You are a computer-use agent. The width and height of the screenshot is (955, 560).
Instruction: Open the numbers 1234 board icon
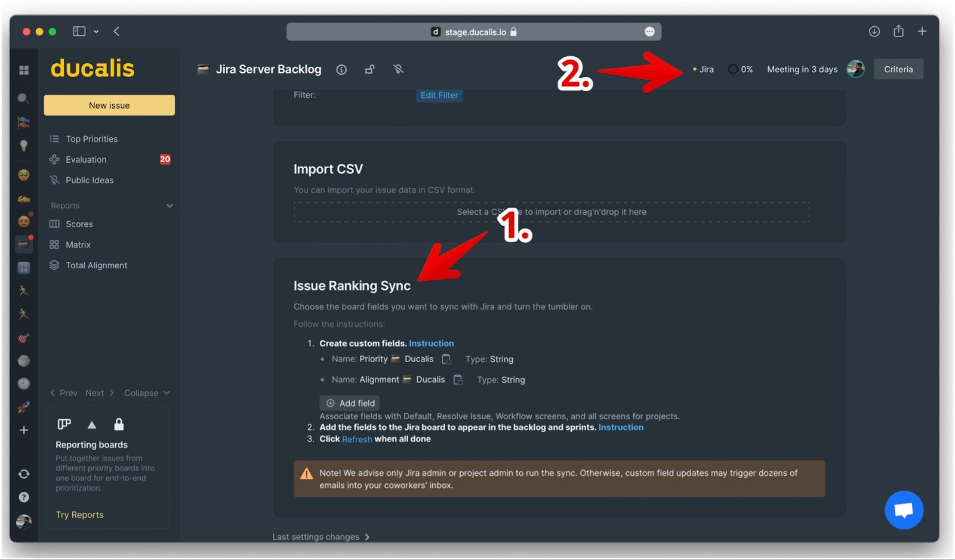(x=24, y=268)
